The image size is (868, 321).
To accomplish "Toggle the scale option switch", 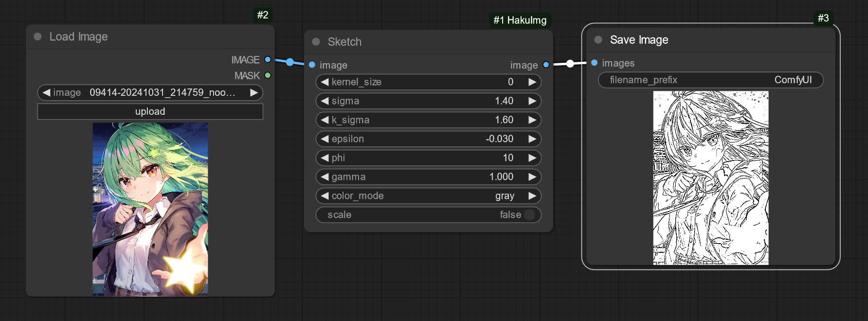I will (529, 214).
